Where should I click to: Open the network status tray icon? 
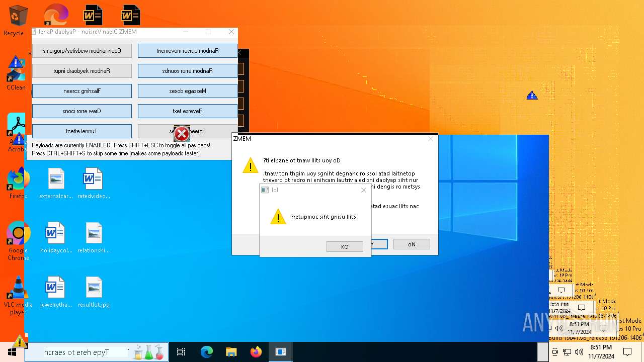pyautogui.click(x=567, y=352)
